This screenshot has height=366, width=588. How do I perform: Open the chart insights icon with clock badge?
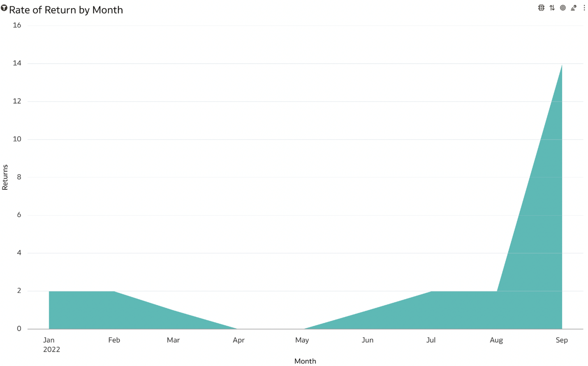point(573,8)
